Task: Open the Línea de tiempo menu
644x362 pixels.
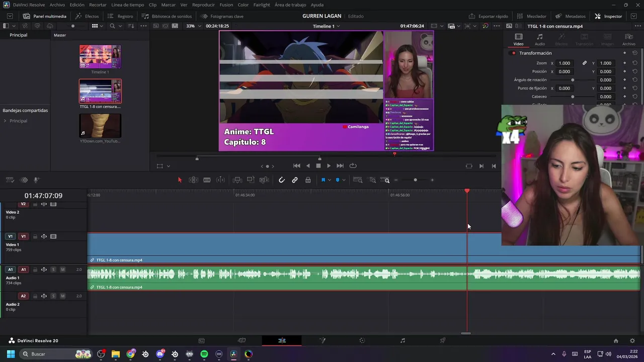Action: tap(128, 5)
